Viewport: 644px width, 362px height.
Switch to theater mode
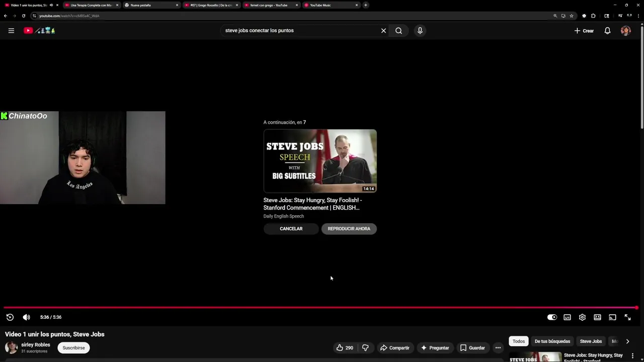(x=597, y=317)
